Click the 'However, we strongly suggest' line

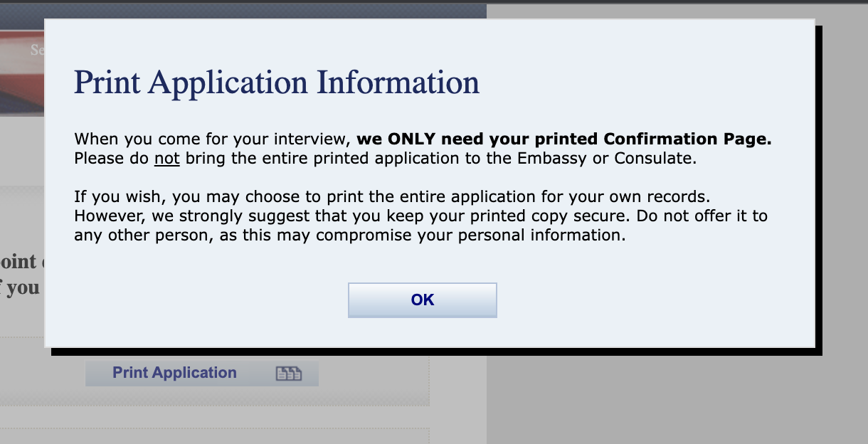click(x=420, y=216)
